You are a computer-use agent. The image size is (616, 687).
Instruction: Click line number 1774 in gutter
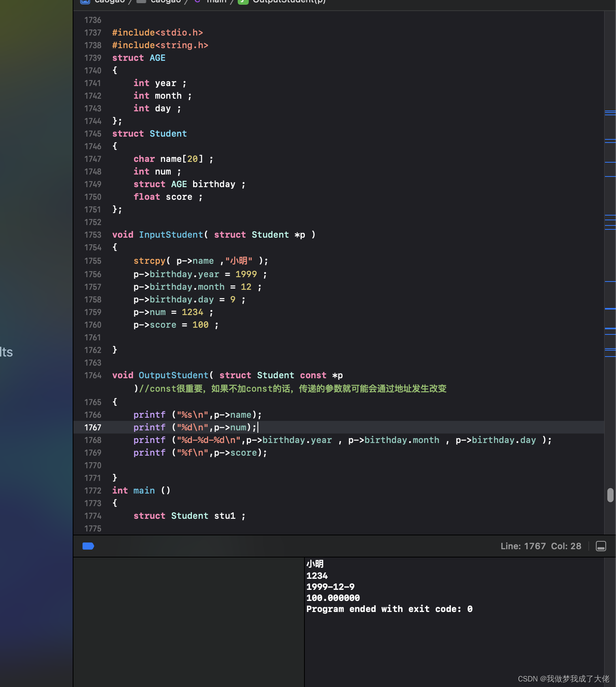click(93, 516)
